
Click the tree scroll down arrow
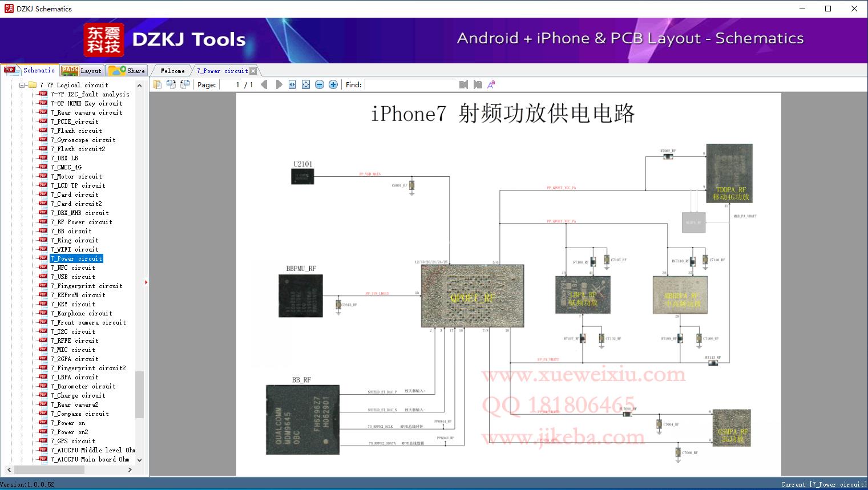(x=139, y=460)
